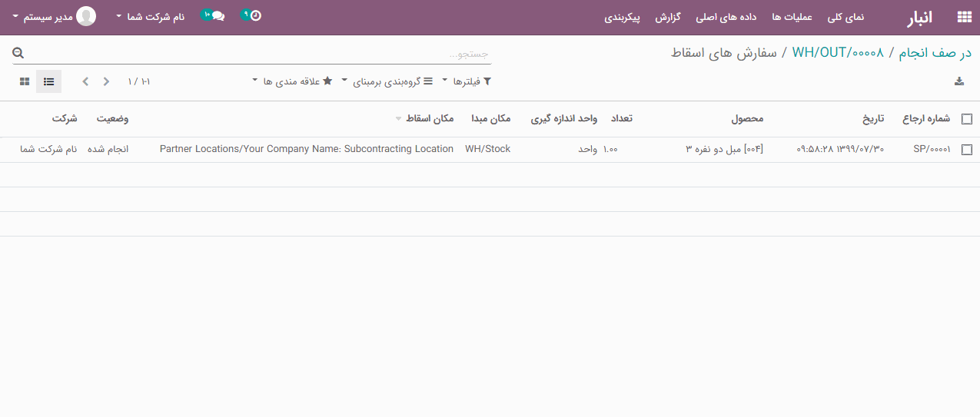Click the نام شرکت شما company cell in row
Viewport: 980px width, 417px height.
(48, 149)
